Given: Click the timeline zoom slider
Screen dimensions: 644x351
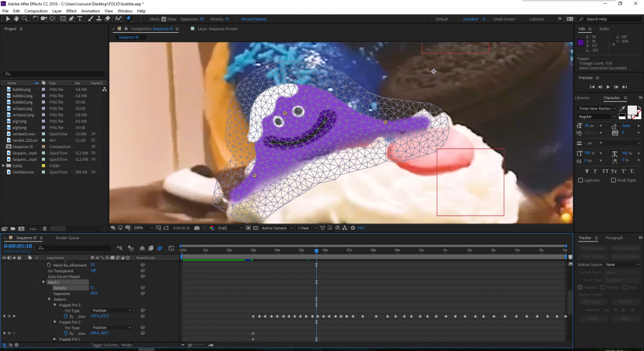Looking at the screenshot, I should pyautogui.click(x=196, y=345).
